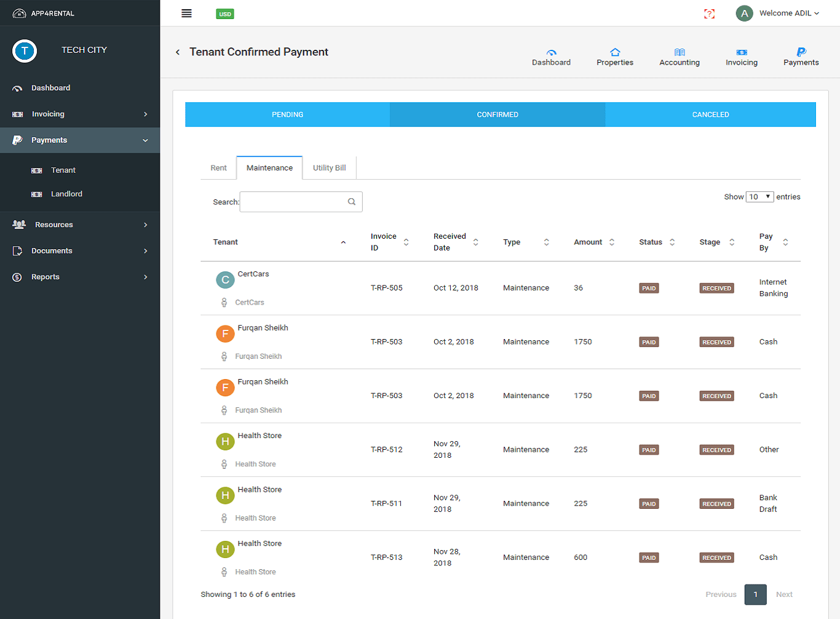The image size is (840, 619).
Task: Open the Rent sub-tab
Action: tap(218, 168)
